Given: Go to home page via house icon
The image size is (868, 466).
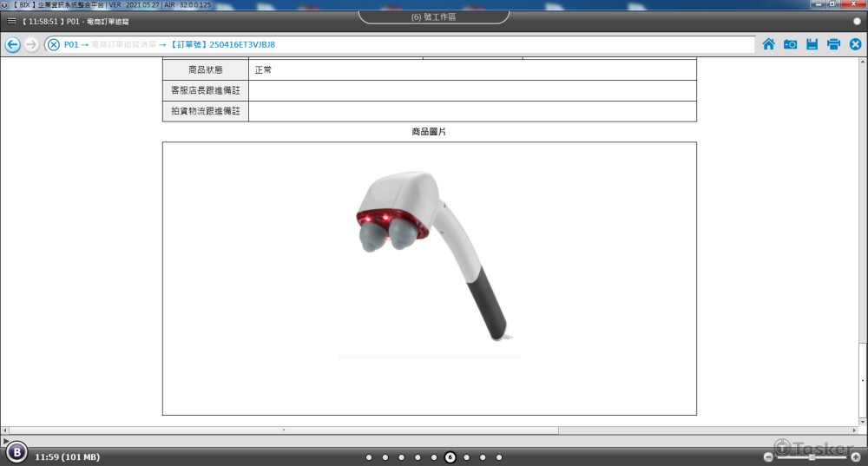Looking at the screenshot, I should point(768,44).
